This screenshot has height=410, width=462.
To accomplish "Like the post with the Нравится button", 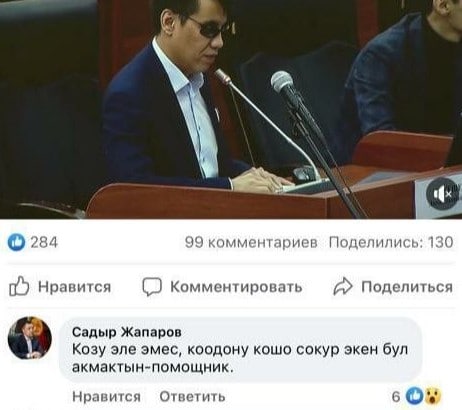I will pos(60,286).
